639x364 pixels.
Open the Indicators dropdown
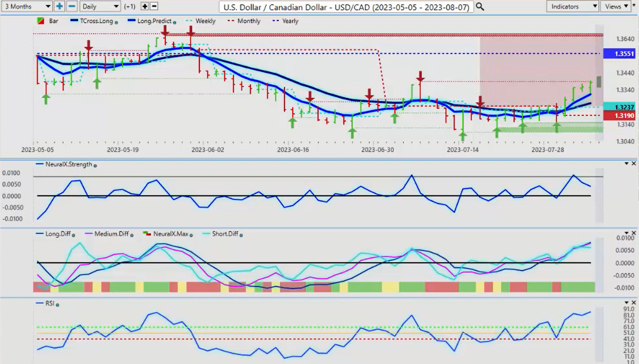[x=573, y=6]
